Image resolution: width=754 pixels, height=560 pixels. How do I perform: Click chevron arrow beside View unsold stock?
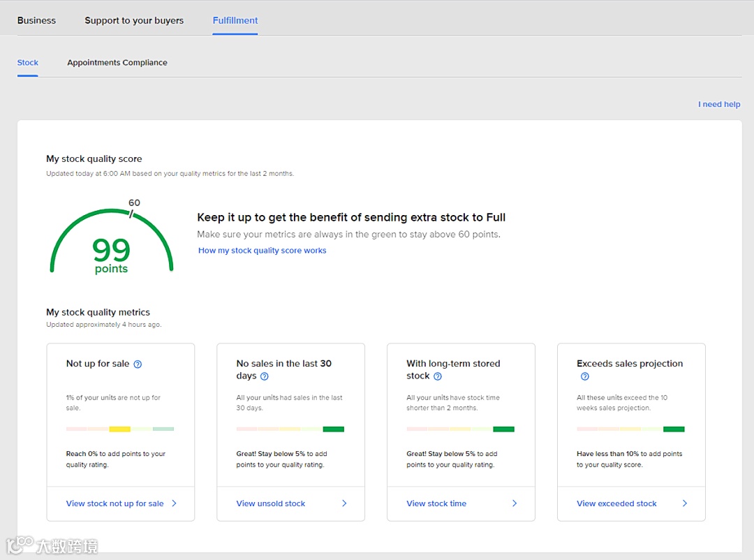344,503
